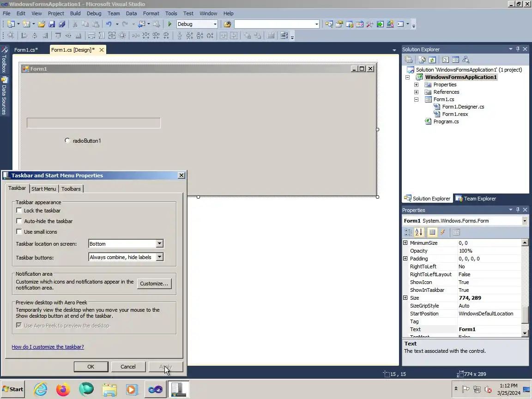This screenshot has width=532, height=399.
Task: Expand the References node
Action: click(x=416, y=92)
